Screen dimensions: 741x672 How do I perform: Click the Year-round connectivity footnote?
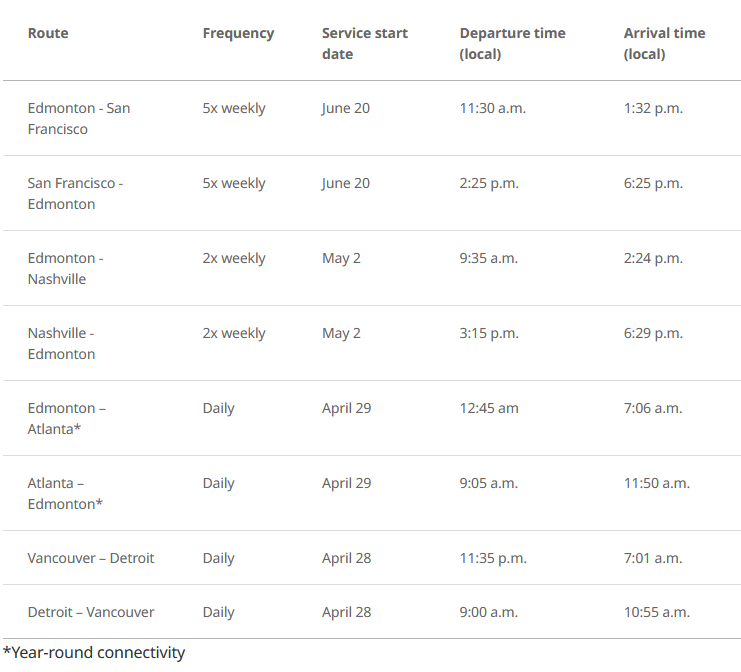click(94, 653)
